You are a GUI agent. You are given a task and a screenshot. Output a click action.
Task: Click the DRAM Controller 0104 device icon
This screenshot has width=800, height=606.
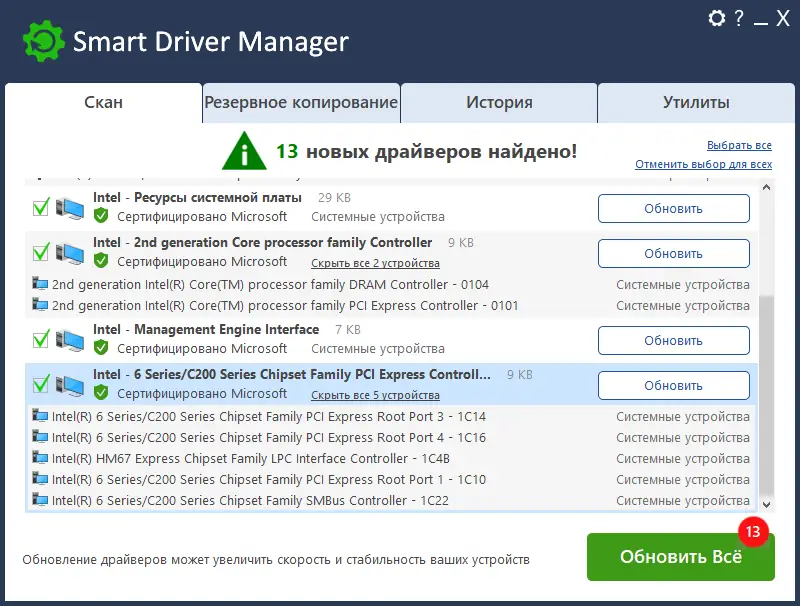[40, 284]
